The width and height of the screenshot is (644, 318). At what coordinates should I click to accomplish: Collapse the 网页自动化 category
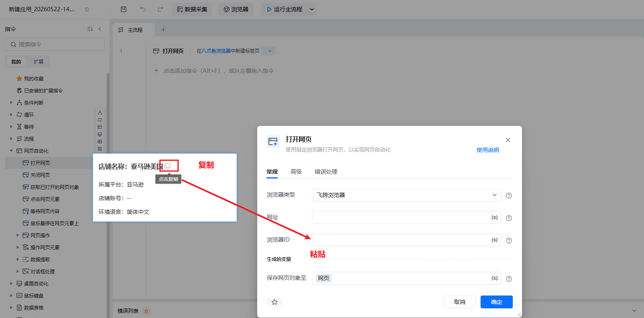click(11, 151)
